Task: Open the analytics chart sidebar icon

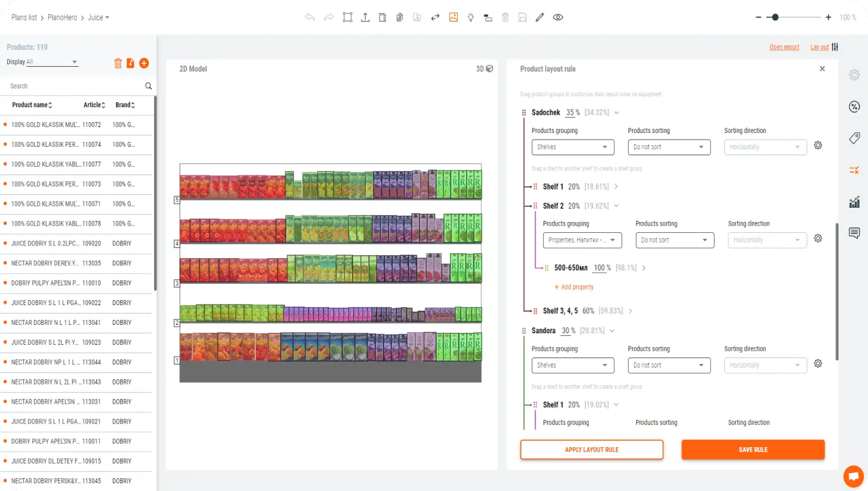Action: pos(854,202)
